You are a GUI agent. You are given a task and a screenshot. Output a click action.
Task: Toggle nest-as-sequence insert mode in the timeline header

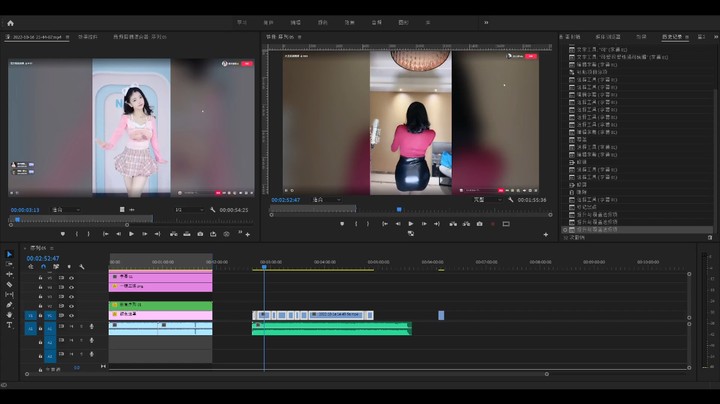pos(31,267)
